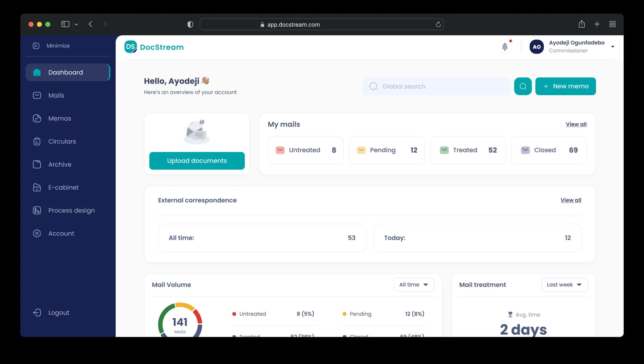Minimize the sidebar
This screenshot has width=644, height=364.
tap(52, 46)
